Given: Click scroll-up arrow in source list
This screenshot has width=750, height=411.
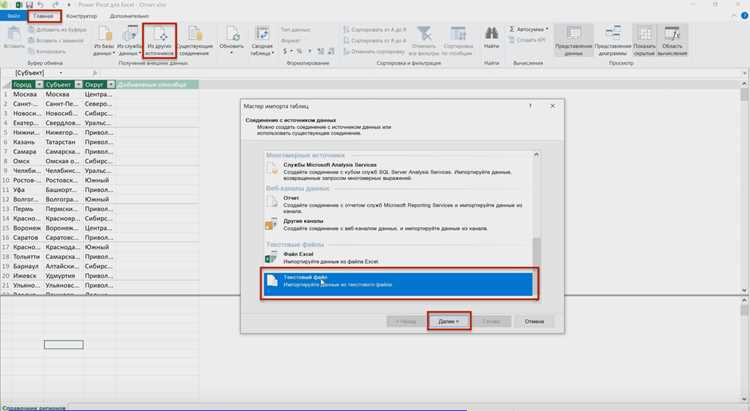Looking at the screenshot, I should point(536,155).
